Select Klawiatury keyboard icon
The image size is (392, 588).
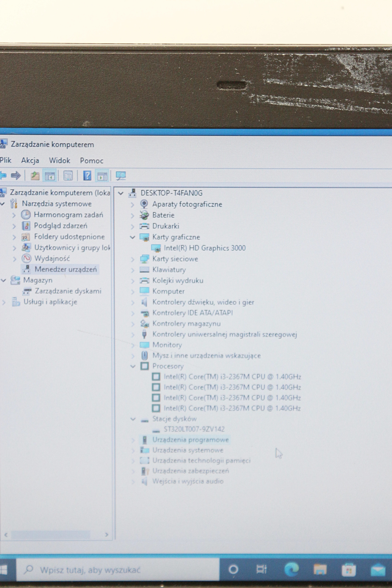coord(145,270)
